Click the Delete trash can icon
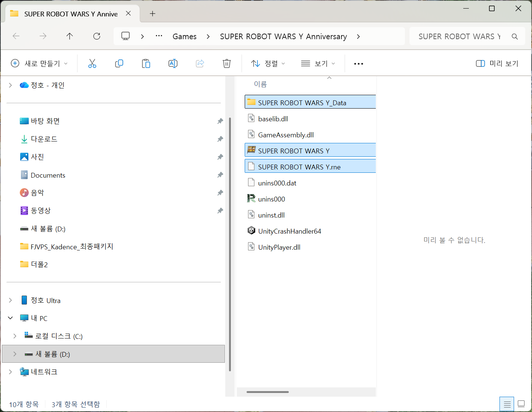532x412 pixels. point(227,63)
